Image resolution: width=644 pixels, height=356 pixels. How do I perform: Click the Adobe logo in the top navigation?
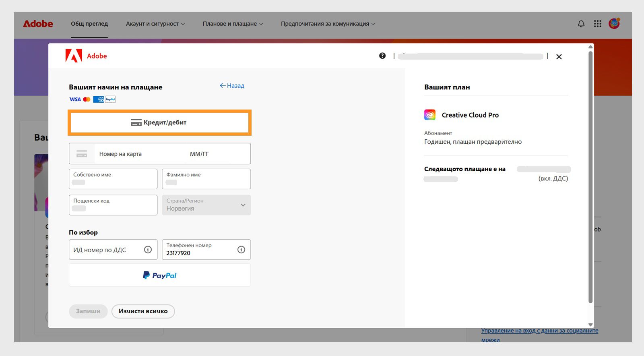click(38, 24)
